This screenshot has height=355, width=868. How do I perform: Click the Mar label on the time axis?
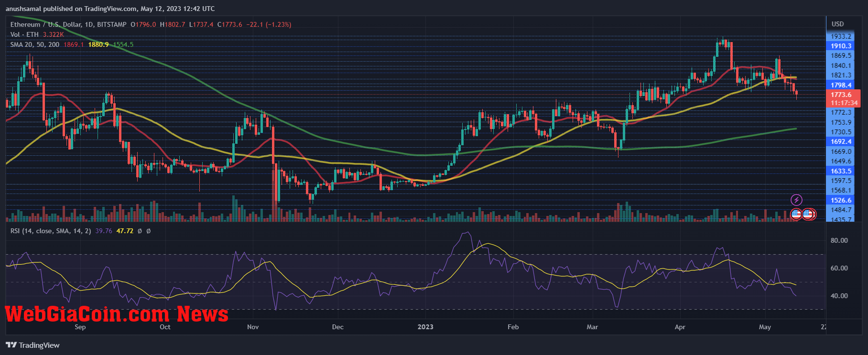coord(592,327)
